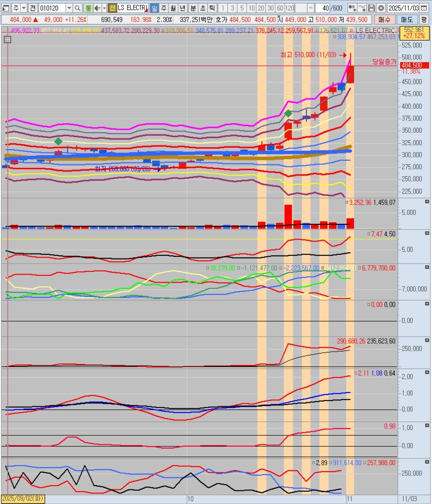
Task: Toggle the 전 button beside the stock code
Action: pyautogui.click(x=33, y=8)
